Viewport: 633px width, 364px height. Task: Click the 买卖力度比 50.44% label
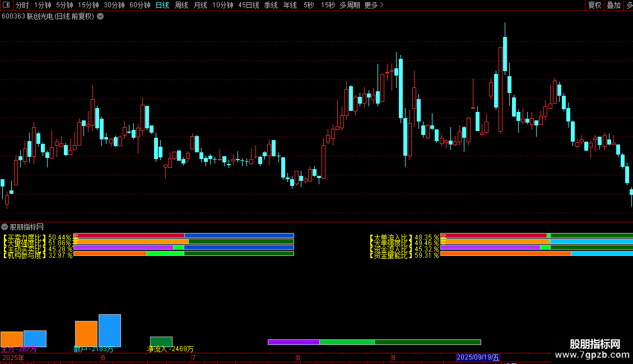click(38, 237)
